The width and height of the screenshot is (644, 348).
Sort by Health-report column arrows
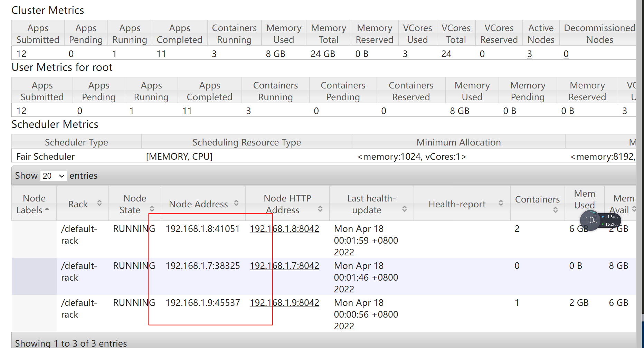click(x=501, y=203)
